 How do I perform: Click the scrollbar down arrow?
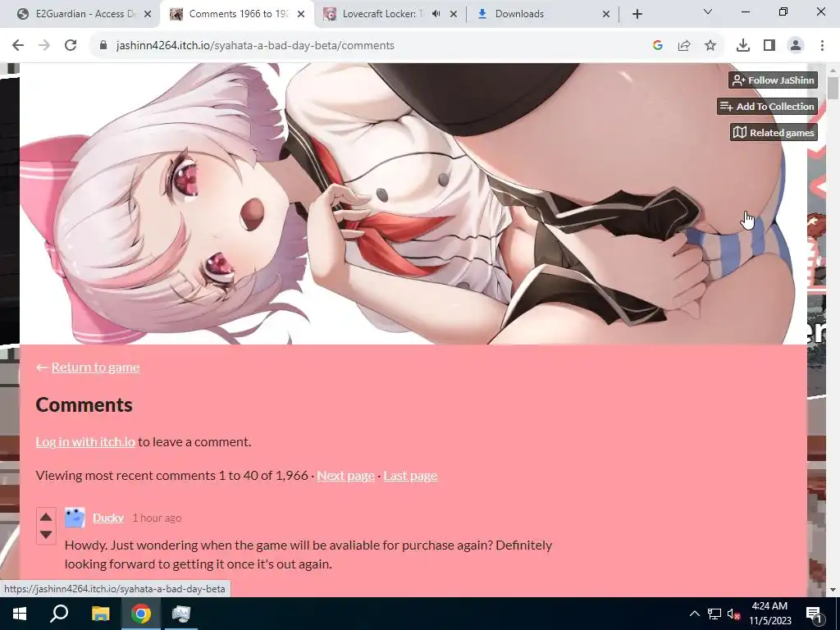click(833, 591)
